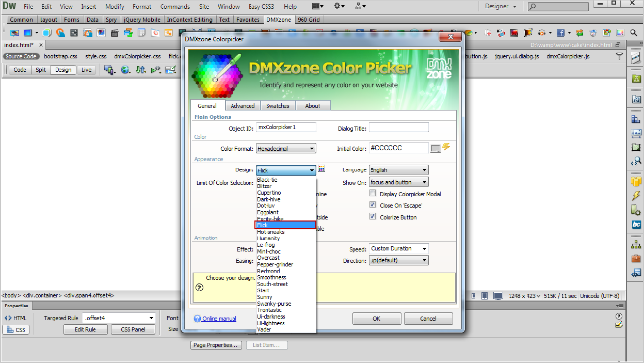Click the clapperboard icon in the DMXzone toolbar
The image size is (644, 363).
[115, 33]
